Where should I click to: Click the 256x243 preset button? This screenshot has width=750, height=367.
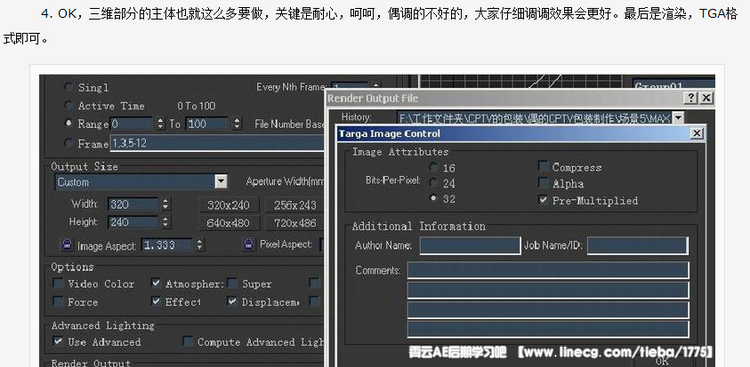(x=295, y=205)
